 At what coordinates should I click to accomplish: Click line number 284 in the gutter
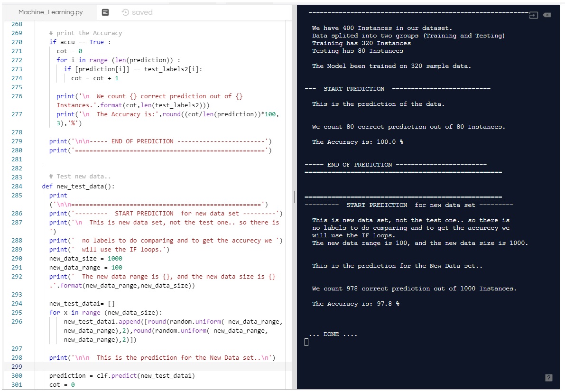click(17, 187)
